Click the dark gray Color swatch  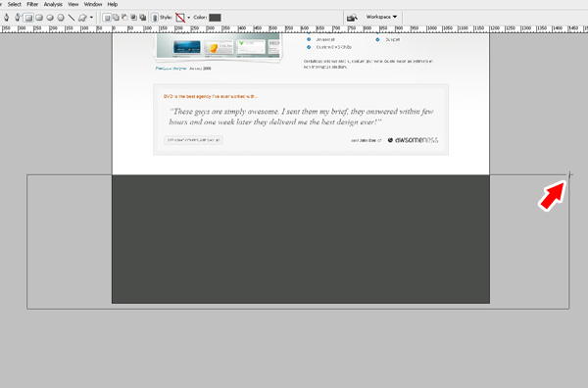pyautogui.click(x=215, y=18)
